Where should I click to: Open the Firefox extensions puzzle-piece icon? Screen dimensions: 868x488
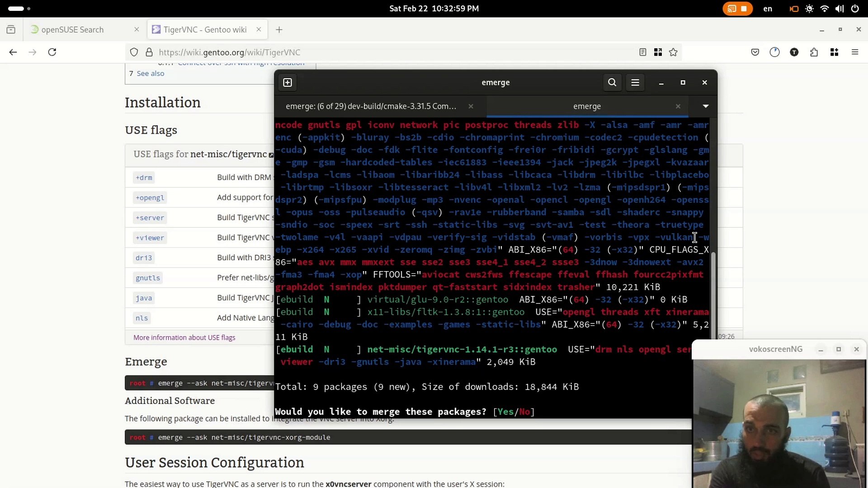[814, 52]
